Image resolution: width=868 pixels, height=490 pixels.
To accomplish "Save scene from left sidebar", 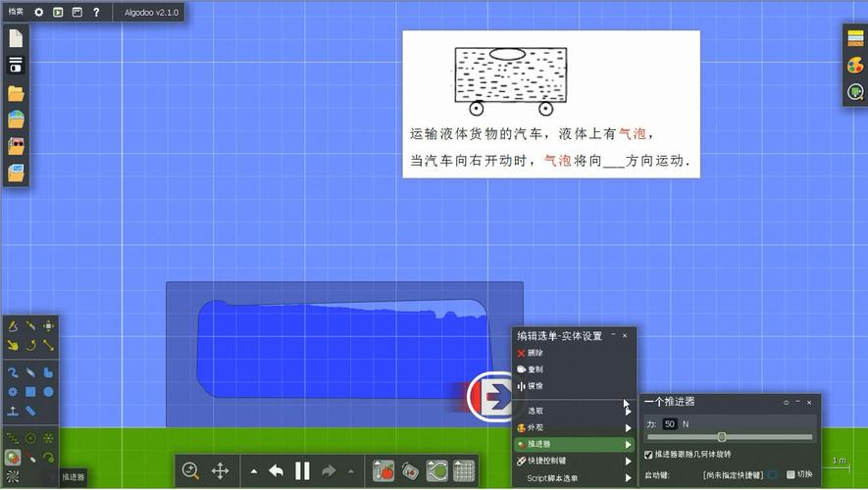I will [16, 65].
